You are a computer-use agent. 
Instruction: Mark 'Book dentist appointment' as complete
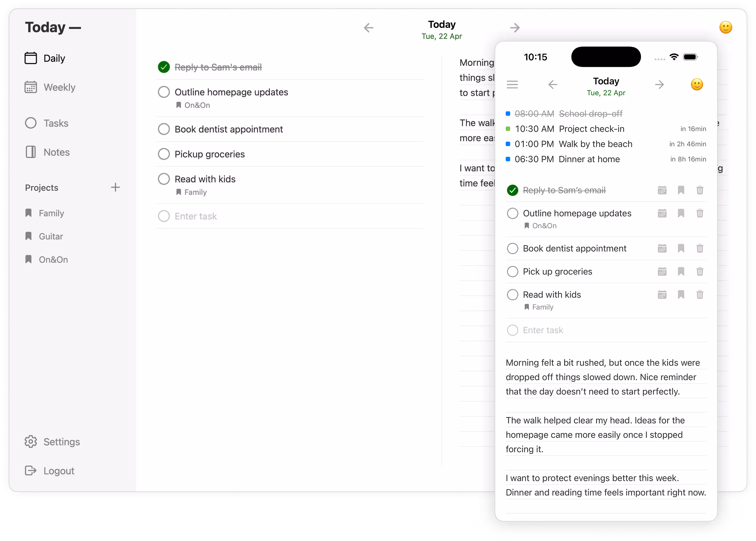(164, 129)
